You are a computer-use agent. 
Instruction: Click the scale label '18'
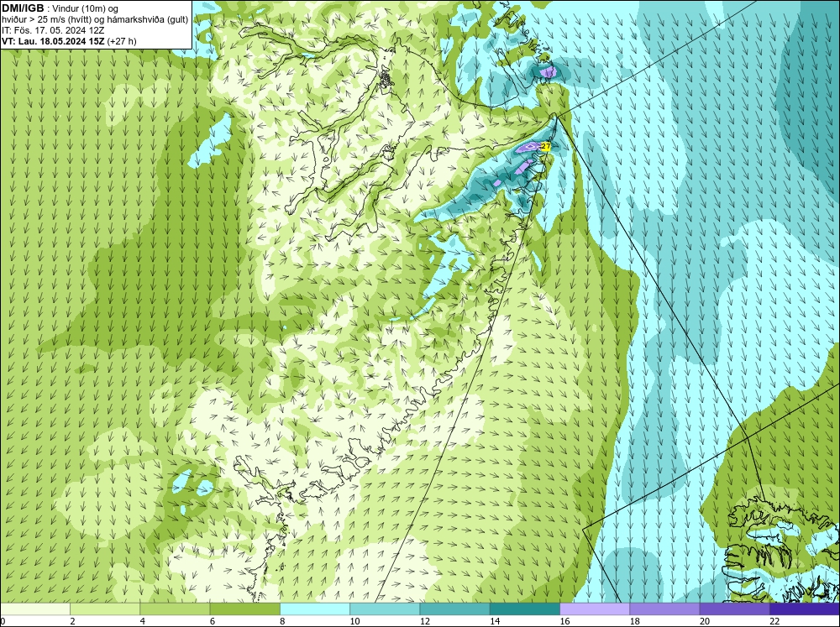pyautogui.click(x=635, y=621)
